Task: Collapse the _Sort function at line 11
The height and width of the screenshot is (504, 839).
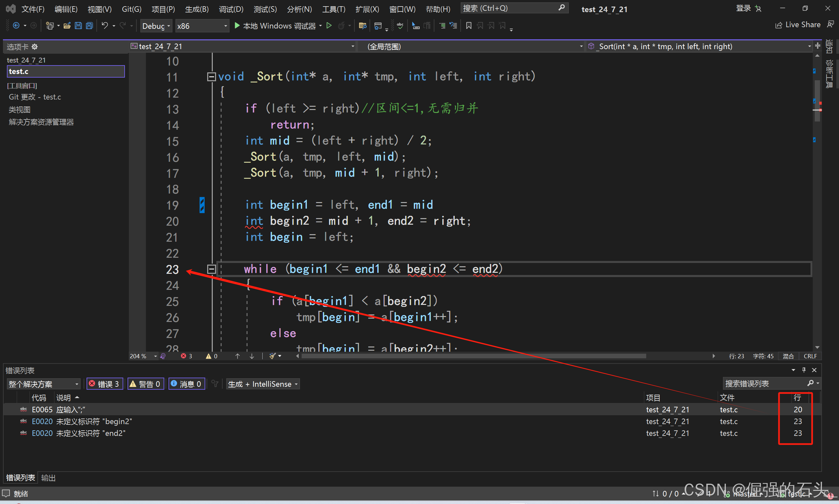Action: coord(211,77)
